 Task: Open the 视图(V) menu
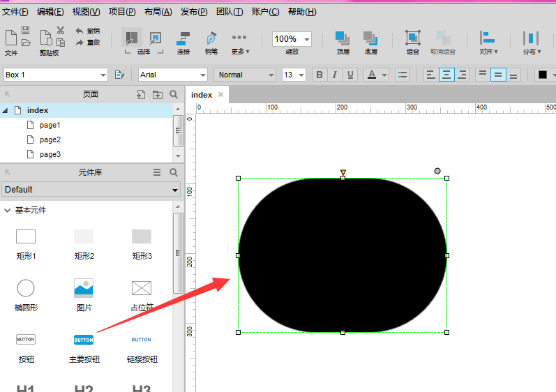coord(87,12)
